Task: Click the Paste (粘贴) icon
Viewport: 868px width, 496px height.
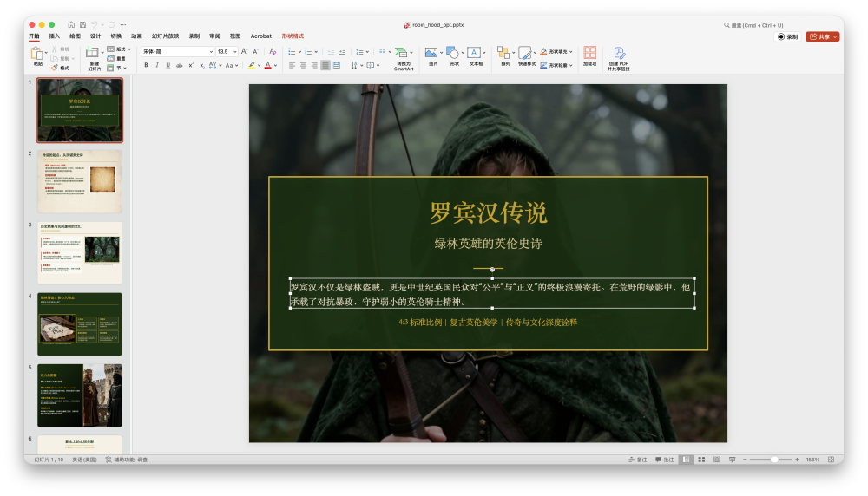Action: (x=37, y=53)
